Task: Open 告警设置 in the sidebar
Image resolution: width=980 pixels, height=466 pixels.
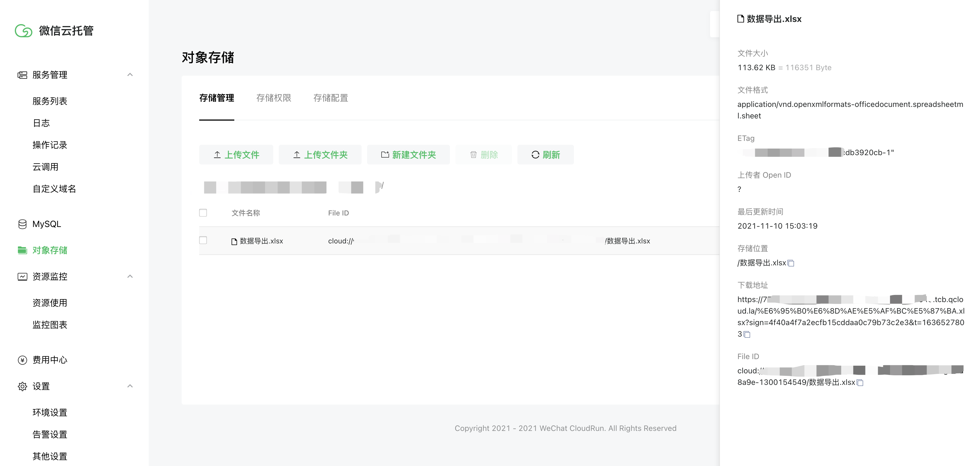Action: point(50,434)
